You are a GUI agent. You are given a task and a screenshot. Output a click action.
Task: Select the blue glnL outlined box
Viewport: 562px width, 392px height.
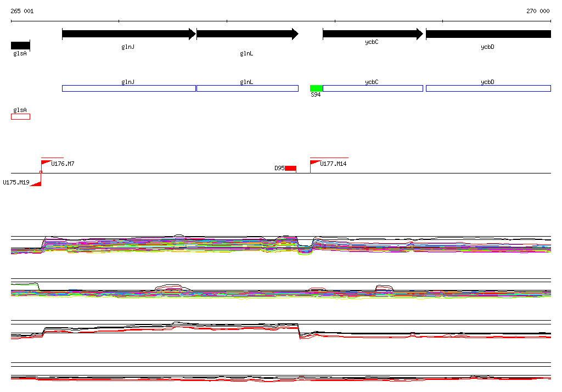[248, 88]
